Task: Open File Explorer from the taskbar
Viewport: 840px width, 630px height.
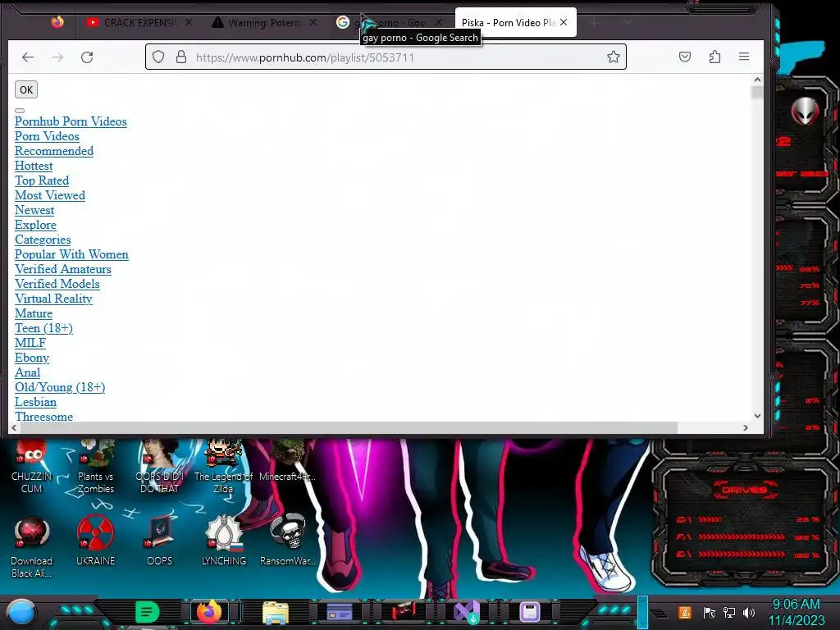Action: [276, 612]
